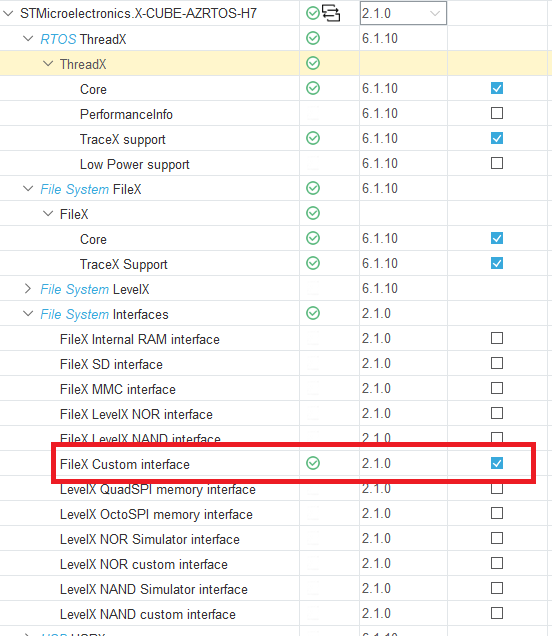The width and height of the screenshot is (552, 636).
Task: Collapse the ThreadX subgroup chevron
Action: click(48, 64)
